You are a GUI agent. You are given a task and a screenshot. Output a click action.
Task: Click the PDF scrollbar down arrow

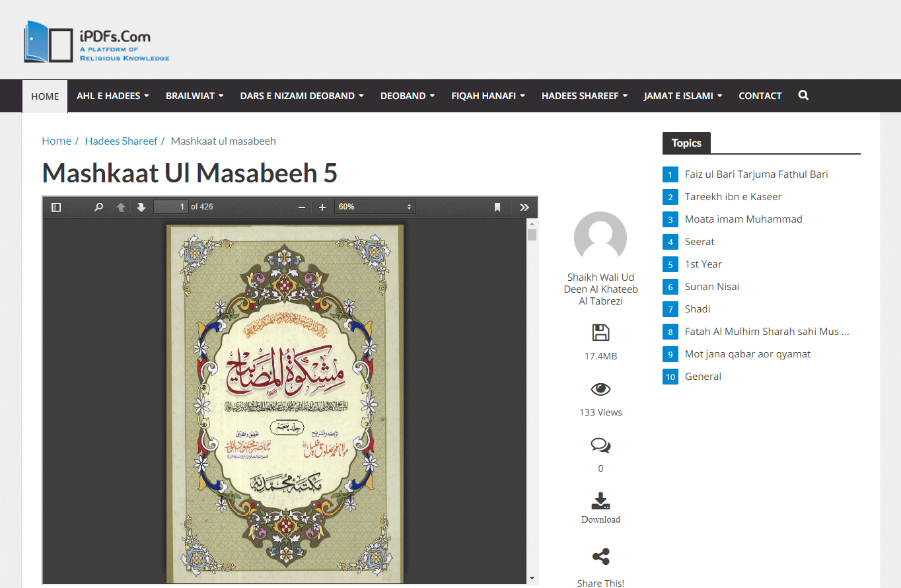click(532, 578)
